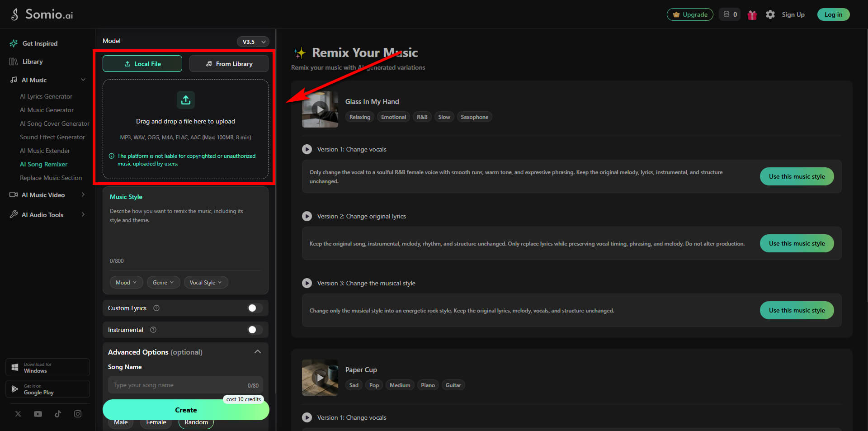Image resolution: width=868 pixels, height=431 pixels.
Task: Click Custom Lyrics help question icon
Action: click(156, 308)
